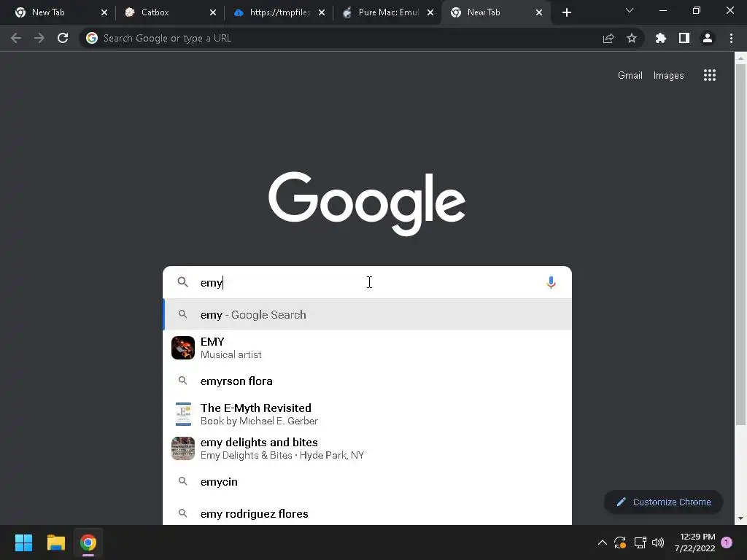The image size is (747, 560).
Task: Start voice search with the microphone
Action: coord(551,282)
